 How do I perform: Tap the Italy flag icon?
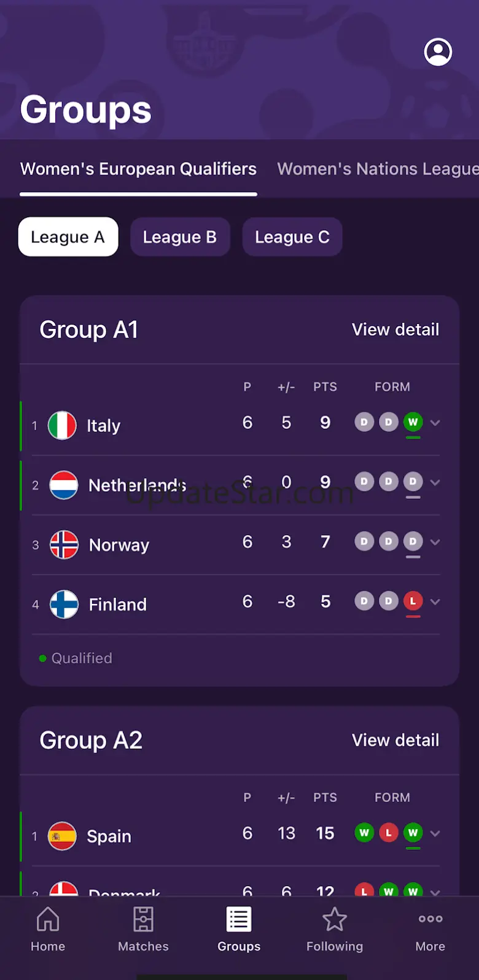(x=63, y=425)
